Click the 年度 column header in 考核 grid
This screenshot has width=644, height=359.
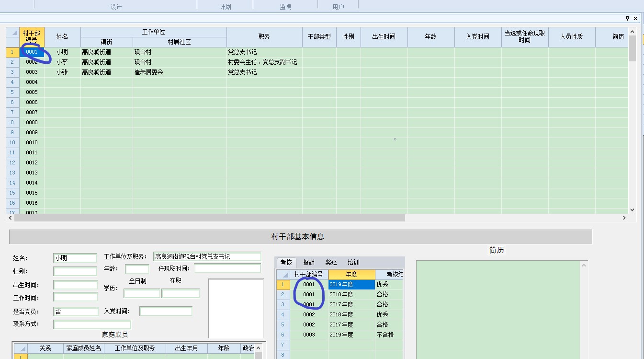[x=351, y=275]
